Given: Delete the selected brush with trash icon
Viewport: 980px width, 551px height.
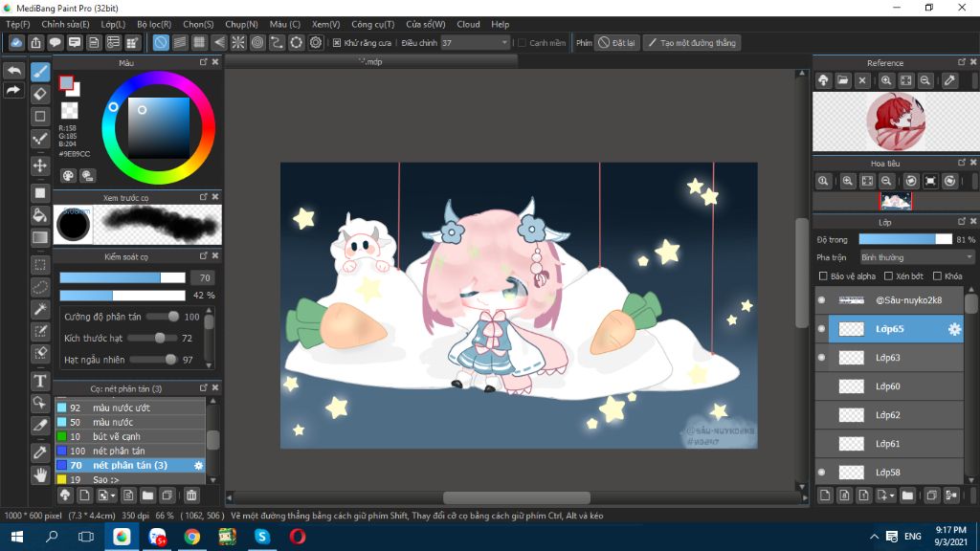Looking at the screenshot, I should pos(191,496).
